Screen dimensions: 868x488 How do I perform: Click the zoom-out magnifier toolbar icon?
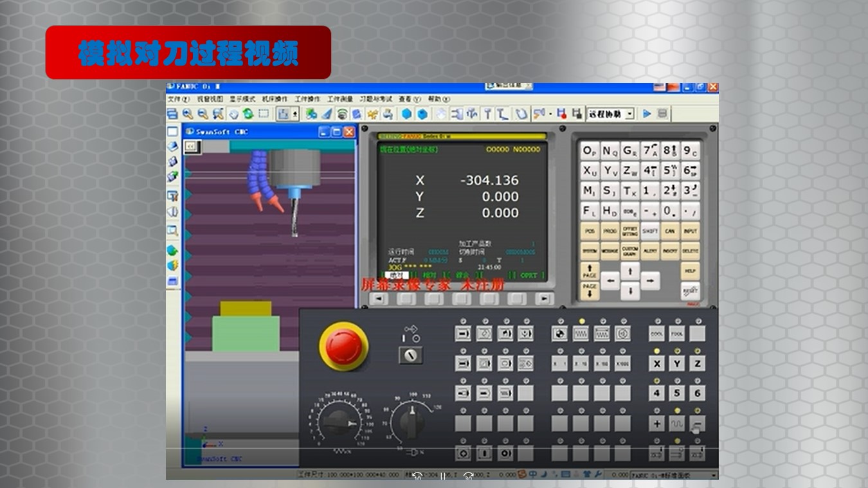click(203, 114)
